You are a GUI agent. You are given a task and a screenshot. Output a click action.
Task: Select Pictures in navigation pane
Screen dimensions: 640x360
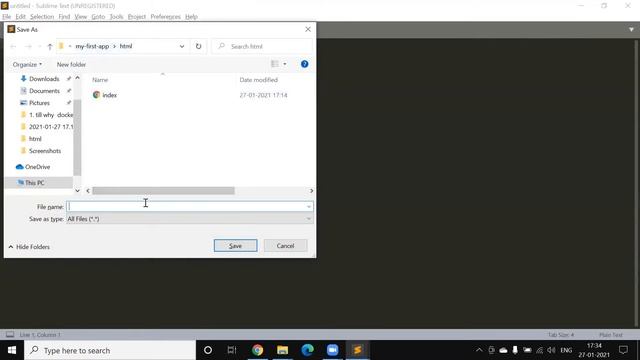coord(39,103)
